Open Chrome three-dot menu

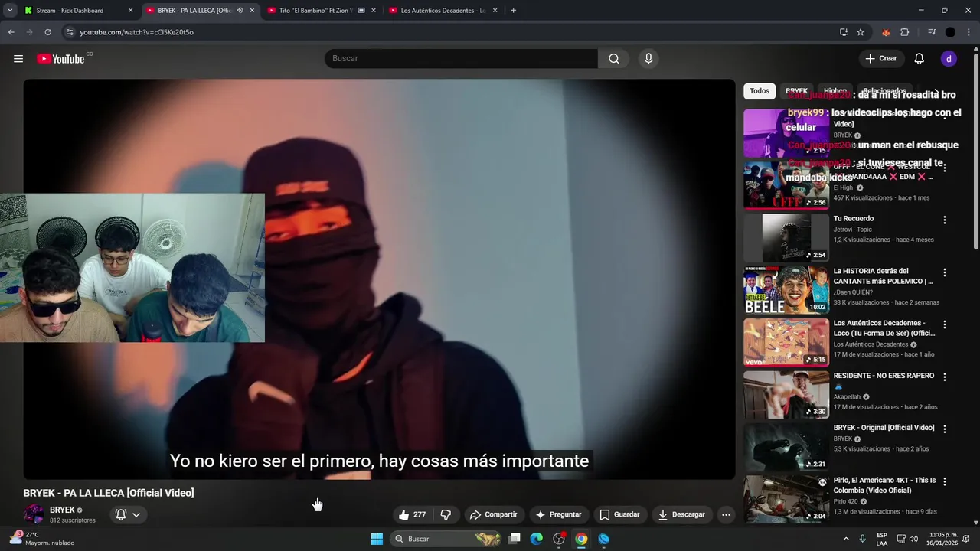tap(969, 32)
